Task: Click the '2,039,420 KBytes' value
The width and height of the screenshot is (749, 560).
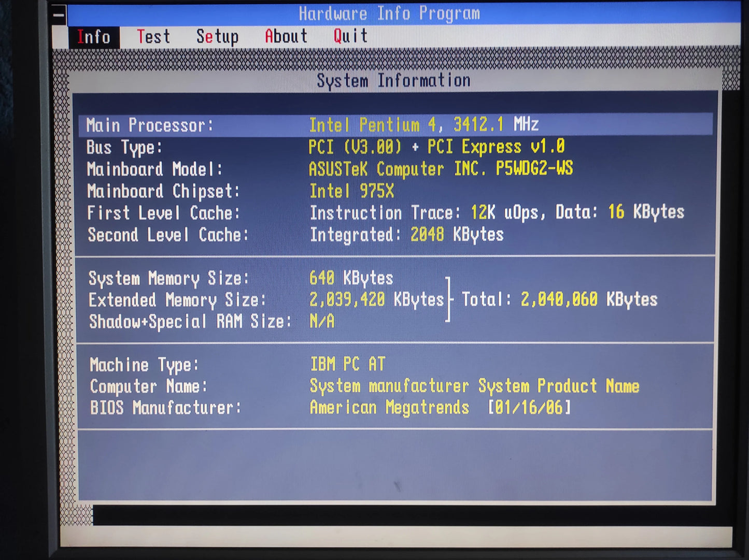Action: tap(377, 299)
